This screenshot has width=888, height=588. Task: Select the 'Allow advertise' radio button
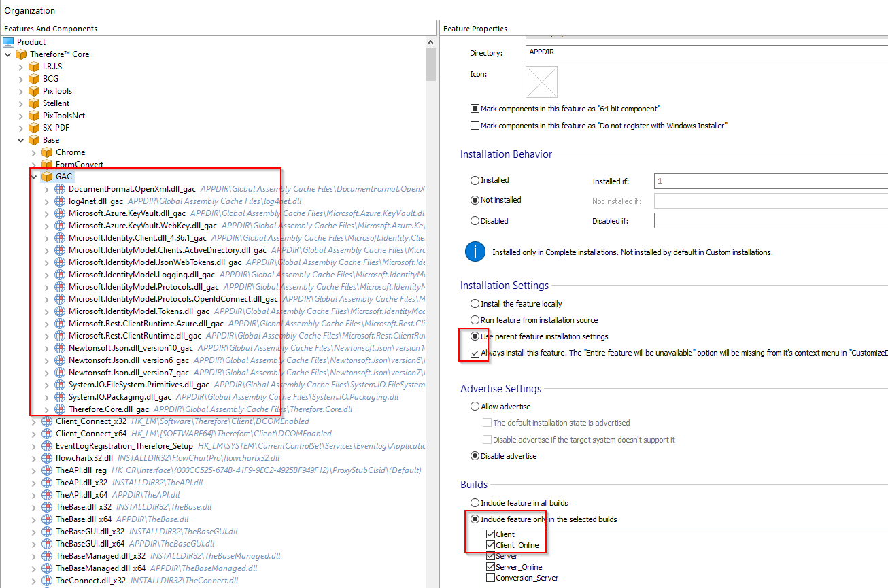pos(475,407)
